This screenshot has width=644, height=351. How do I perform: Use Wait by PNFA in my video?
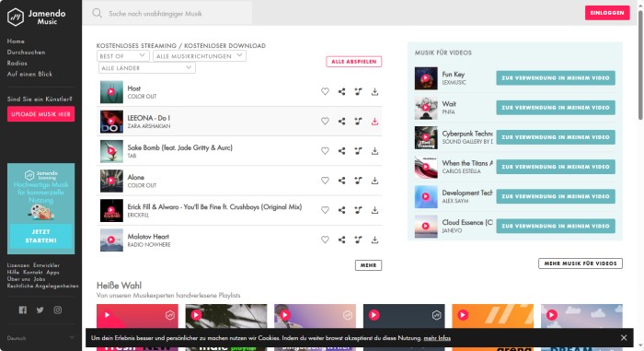[x=556, y=108]
